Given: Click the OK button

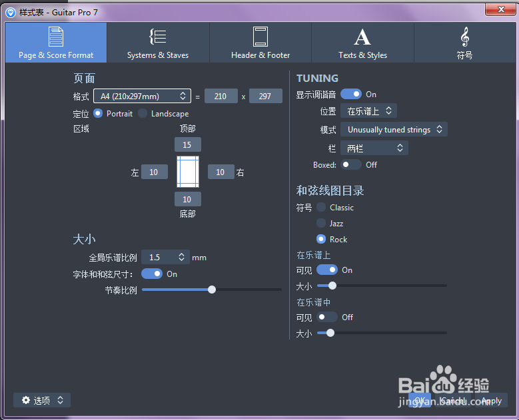Looking at the screenshot, I should click(x=420, y=400).
